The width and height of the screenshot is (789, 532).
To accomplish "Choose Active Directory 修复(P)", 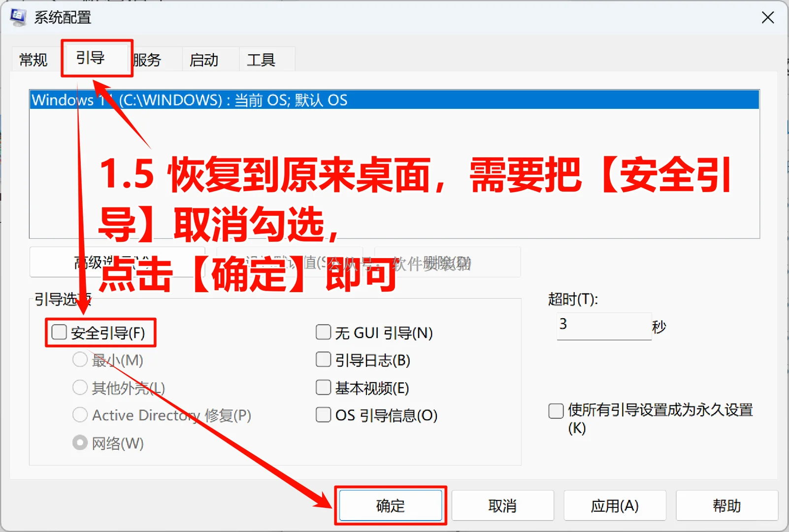I will (80, 415).
